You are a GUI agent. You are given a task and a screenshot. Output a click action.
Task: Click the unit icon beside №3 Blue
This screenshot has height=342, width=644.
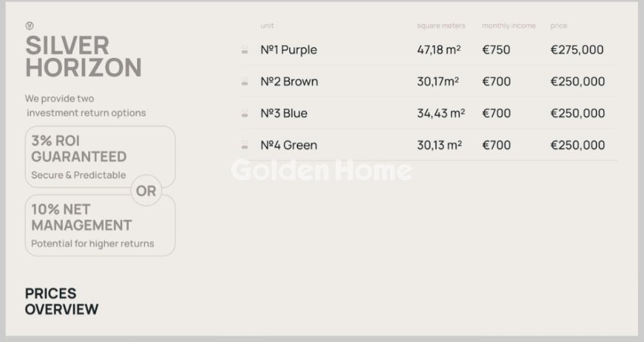click(245, 113)
